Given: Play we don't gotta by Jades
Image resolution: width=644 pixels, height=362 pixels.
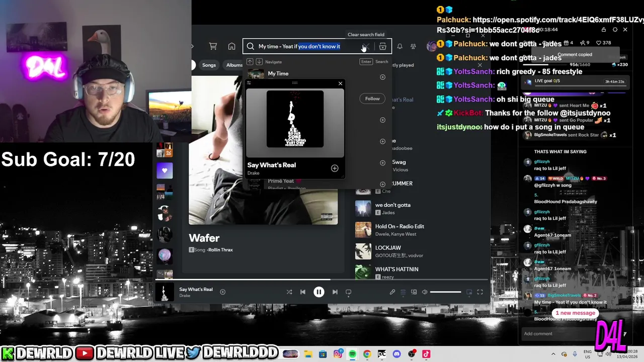Looking at the screenshot, I should pos(392,205).
